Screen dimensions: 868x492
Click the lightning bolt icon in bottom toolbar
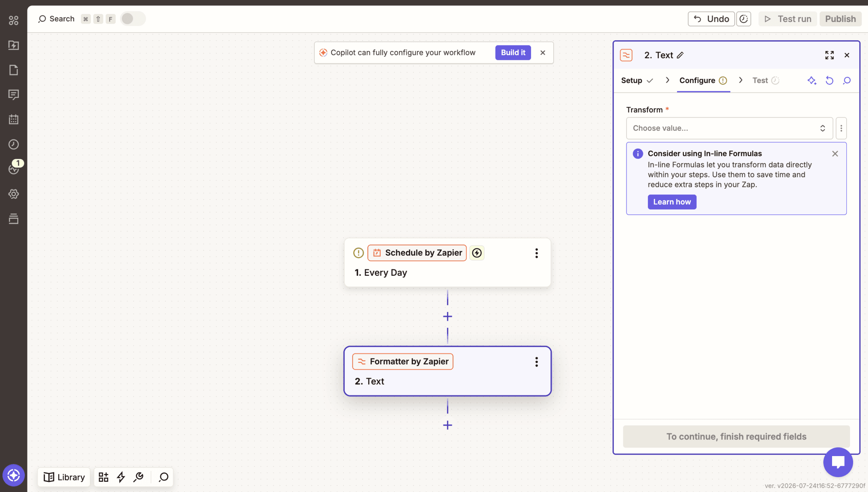click(x=121, y=477)
